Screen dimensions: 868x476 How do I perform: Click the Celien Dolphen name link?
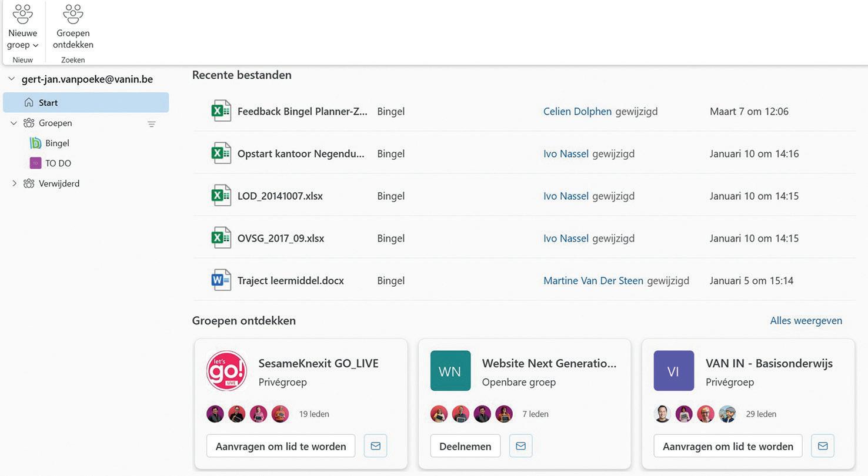pos(577,112)
